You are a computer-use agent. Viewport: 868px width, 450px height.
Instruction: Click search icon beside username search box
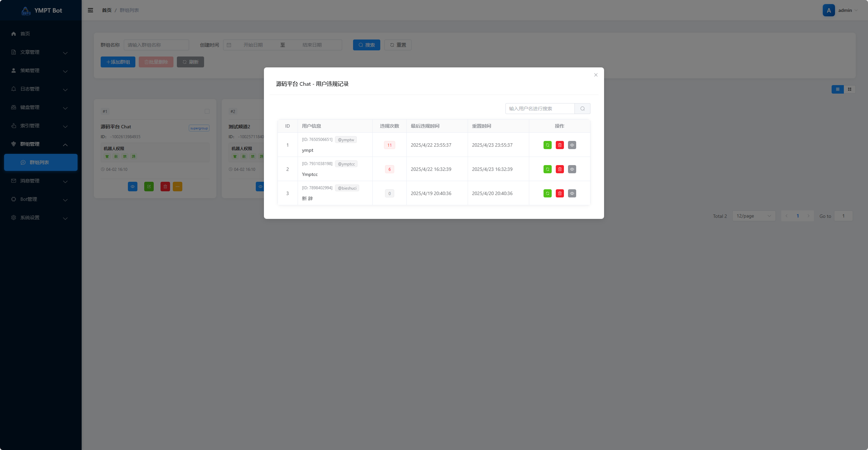pos(582,109)
